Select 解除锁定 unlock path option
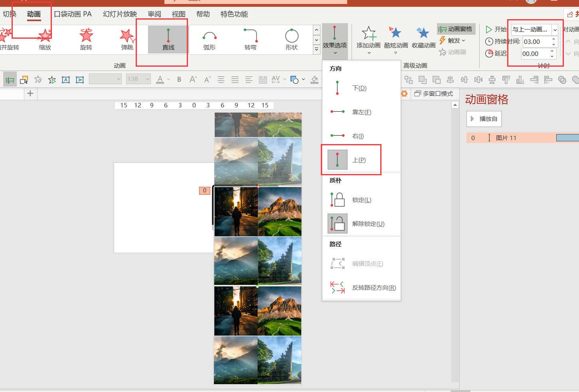This screenshot has height=392, width=579. [368, 224]
